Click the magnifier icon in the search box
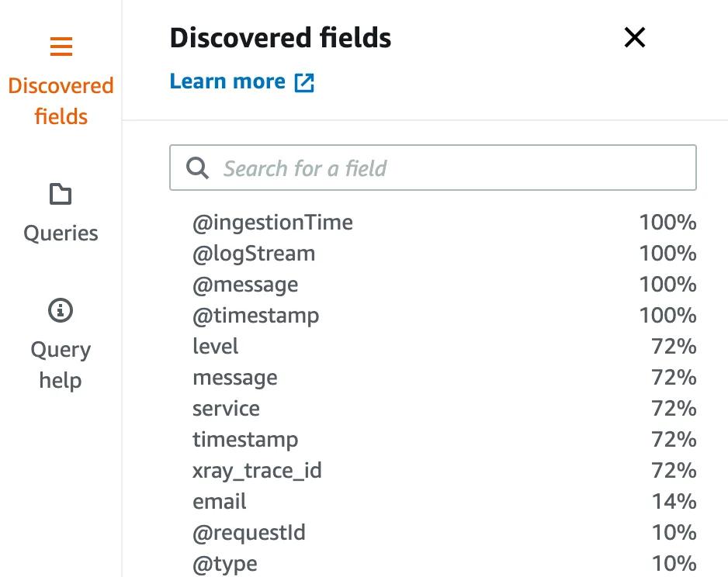728x577 pixels. tap(197, 168)
